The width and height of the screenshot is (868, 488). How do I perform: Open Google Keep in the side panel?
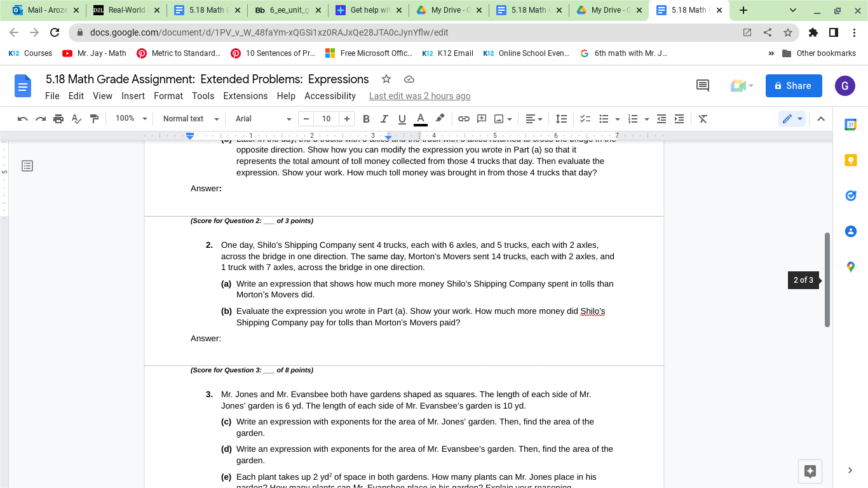(x=850, y=159)
